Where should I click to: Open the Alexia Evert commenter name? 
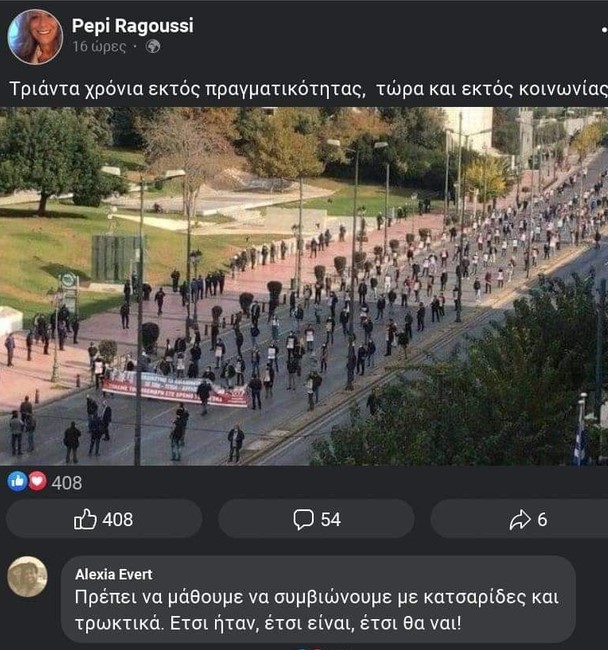(x=114, y=575)
